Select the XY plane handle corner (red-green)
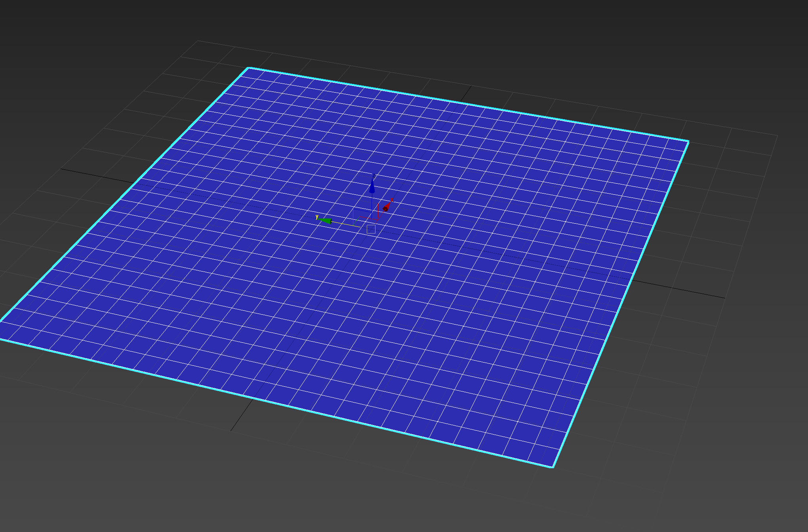The image size is (808, 532). (360, 217)
